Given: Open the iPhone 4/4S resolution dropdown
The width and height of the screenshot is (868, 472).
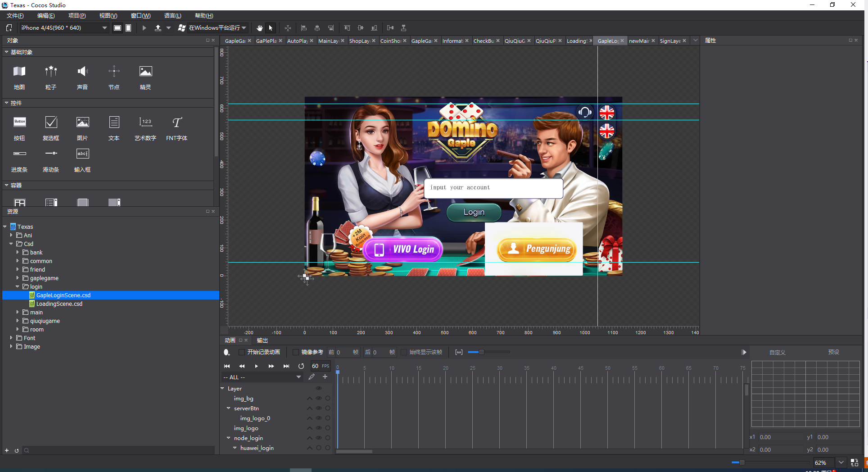Looking at the screenshot, I should click(104, 27).
